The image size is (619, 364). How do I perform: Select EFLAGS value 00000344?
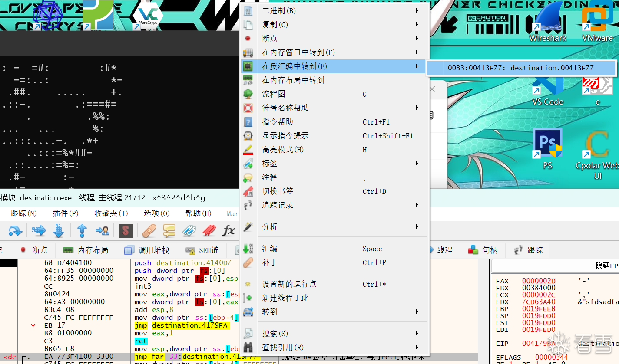tap(552, 357)
